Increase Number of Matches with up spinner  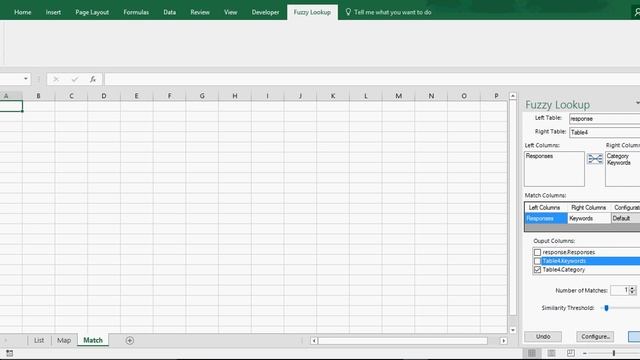click(x=632, y=288)
